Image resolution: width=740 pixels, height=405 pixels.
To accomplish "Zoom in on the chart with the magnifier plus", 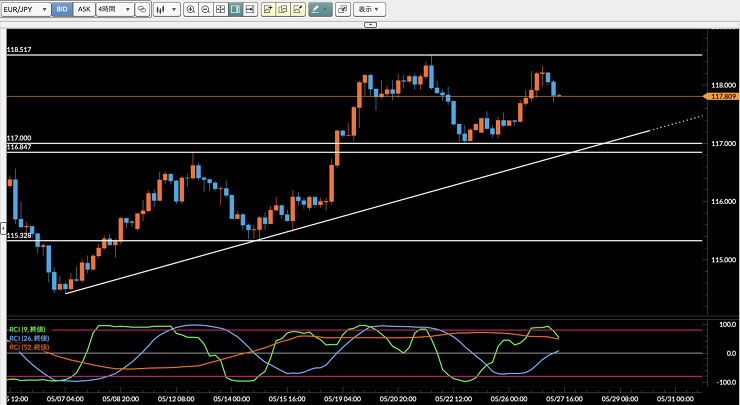I will [191, 9].
